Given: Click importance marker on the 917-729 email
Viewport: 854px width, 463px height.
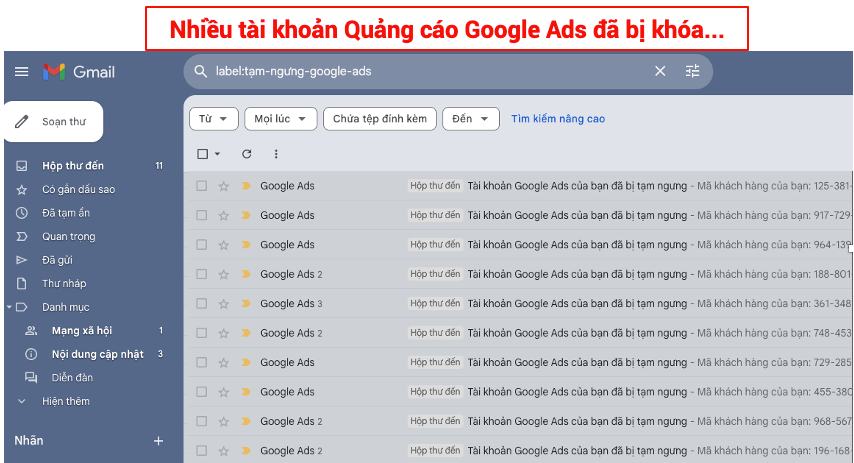Looking at the screenshot, I should tap(246, 215).
